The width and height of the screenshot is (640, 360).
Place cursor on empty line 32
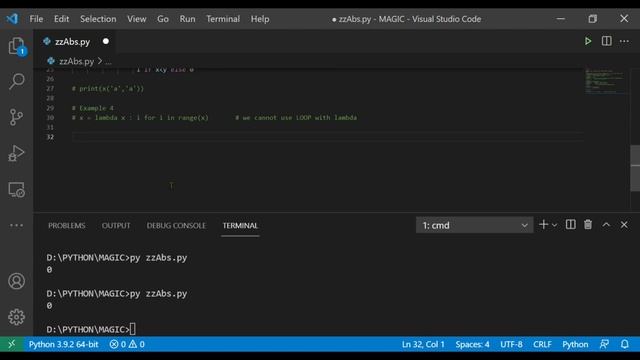click(x=327, y=137)
